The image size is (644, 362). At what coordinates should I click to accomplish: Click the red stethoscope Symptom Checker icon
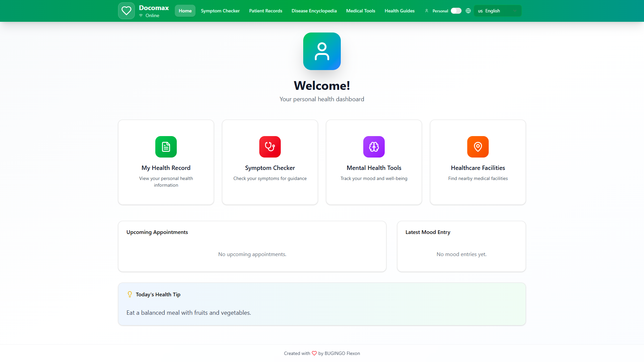[270, 147]
